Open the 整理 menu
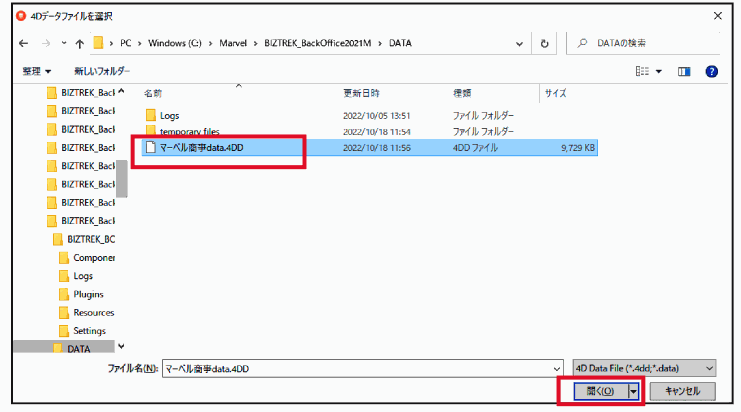 [38, 71]
